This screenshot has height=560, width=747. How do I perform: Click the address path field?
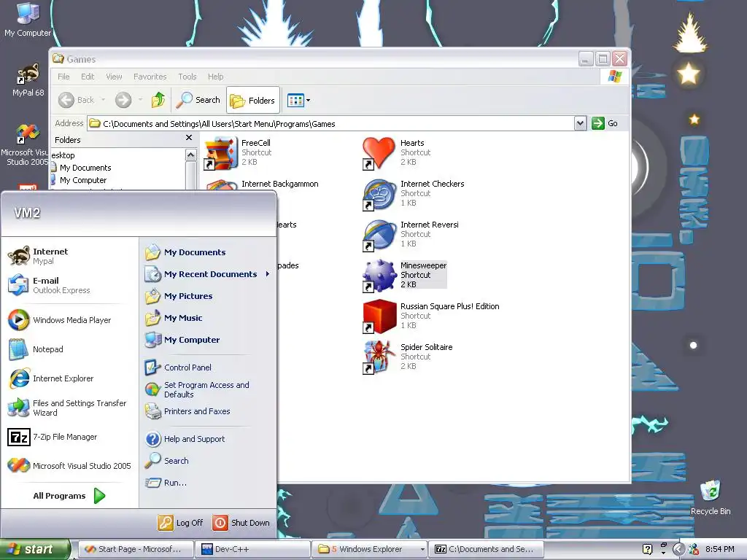(331, 123)
